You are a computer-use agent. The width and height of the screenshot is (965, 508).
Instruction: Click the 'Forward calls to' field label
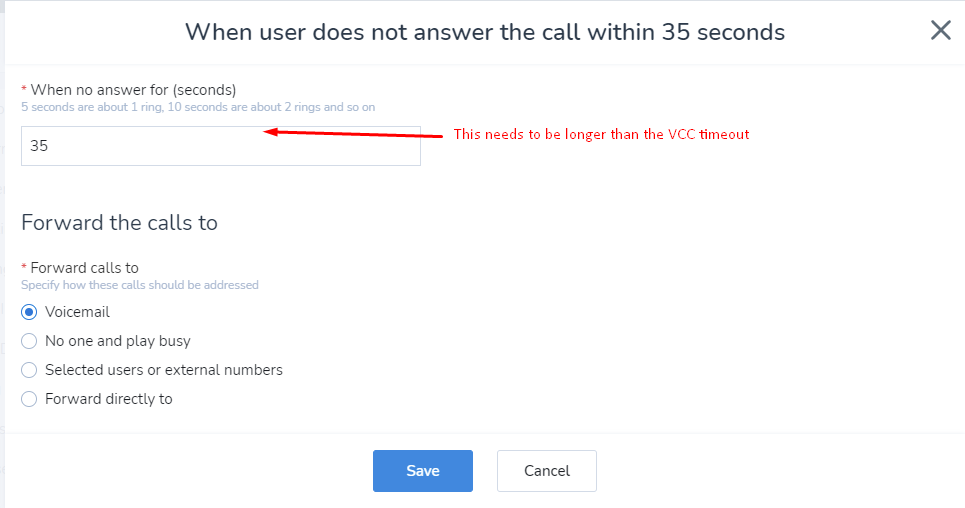pos(84,268)
